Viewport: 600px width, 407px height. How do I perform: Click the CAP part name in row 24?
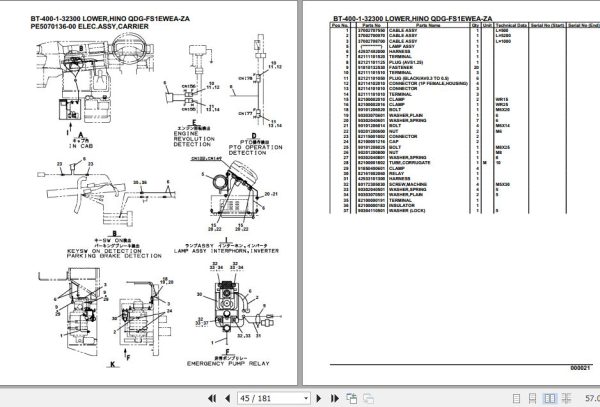(393, 142)
